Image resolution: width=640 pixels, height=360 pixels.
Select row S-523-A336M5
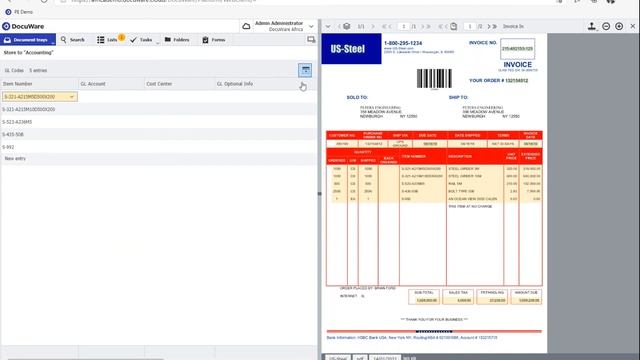tap(158, 122)
